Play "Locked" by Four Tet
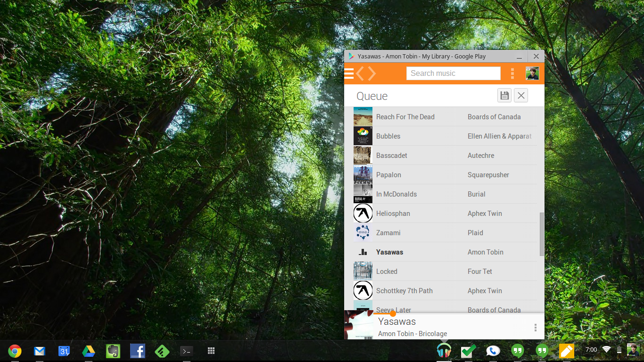The image size is (644, 362). pyautogui.click(x=387, y=271)
